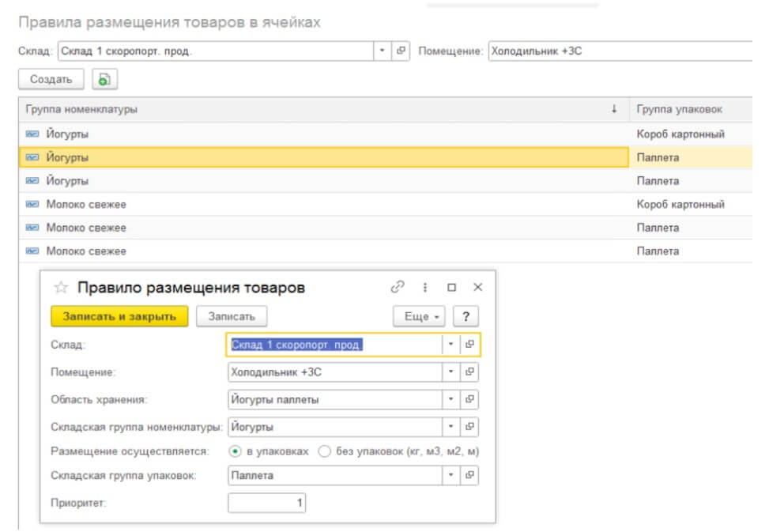
Task: Click the Записать и закрыть button
Action: coord(119,316)
